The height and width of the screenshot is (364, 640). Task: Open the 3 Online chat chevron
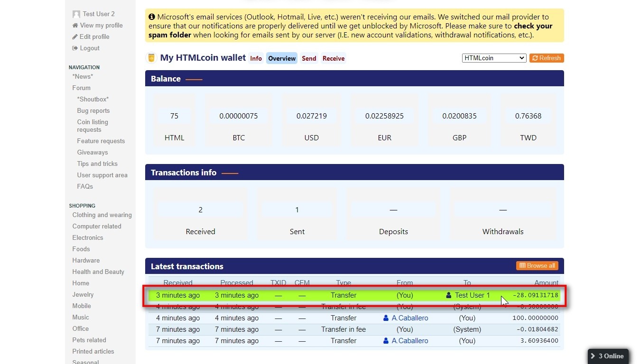click(593, 356)
